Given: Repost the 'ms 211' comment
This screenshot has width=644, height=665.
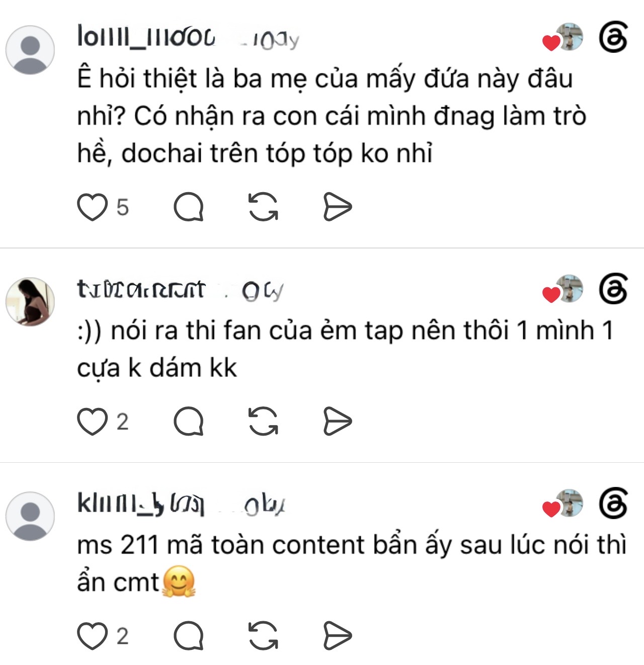Looking at the screenshot, I should click(264, 636).
